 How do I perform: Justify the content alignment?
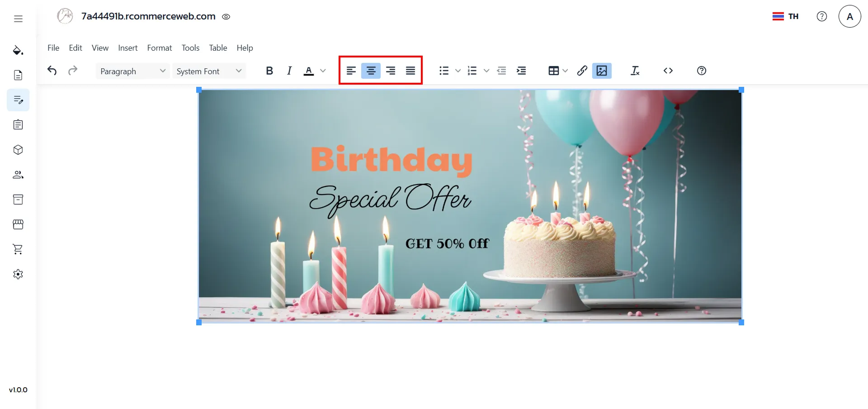click(410, 71)
